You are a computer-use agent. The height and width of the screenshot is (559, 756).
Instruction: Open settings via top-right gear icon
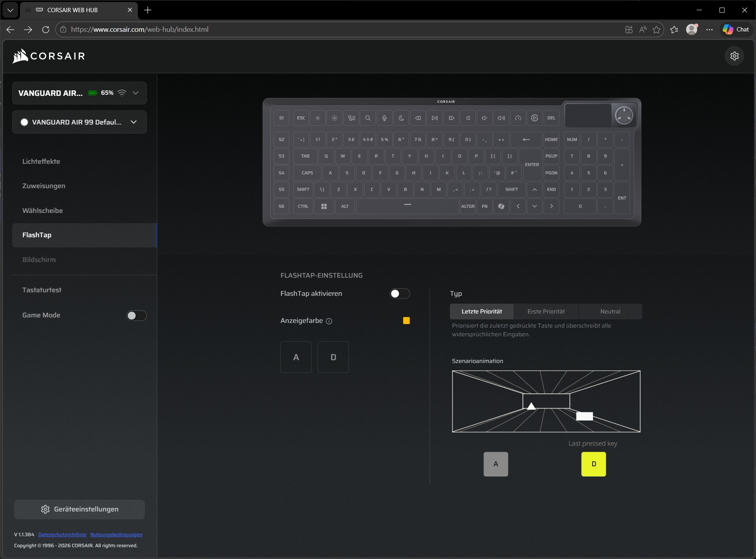[734, 56]
